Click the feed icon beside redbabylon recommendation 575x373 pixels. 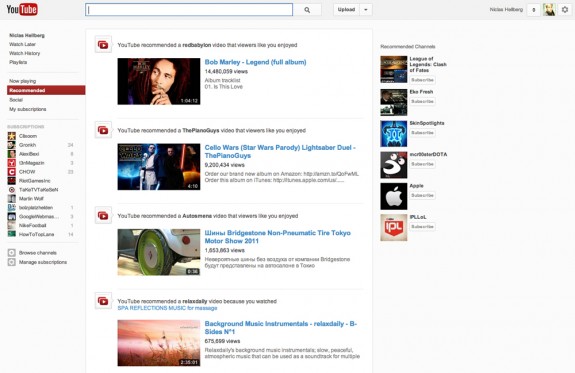point(103,45)
